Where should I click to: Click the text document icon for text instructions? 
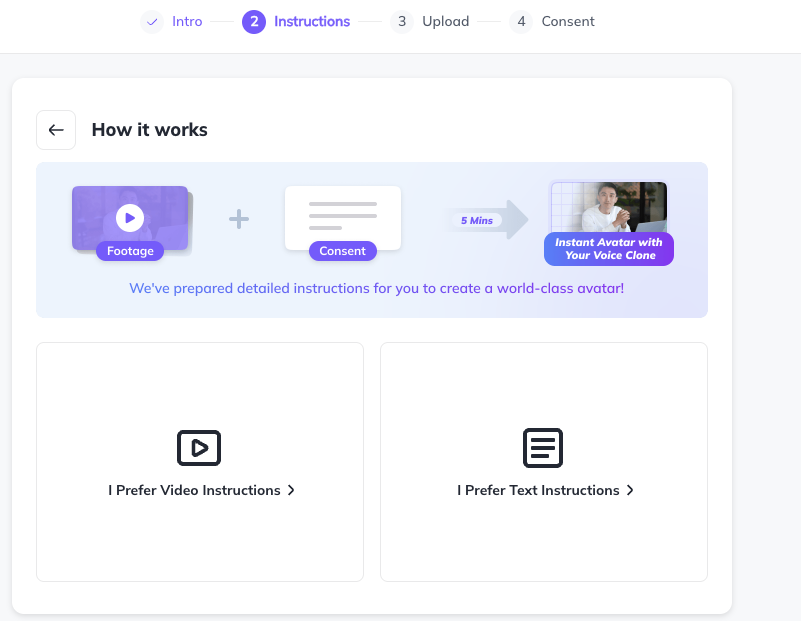[x=543, y=448]
